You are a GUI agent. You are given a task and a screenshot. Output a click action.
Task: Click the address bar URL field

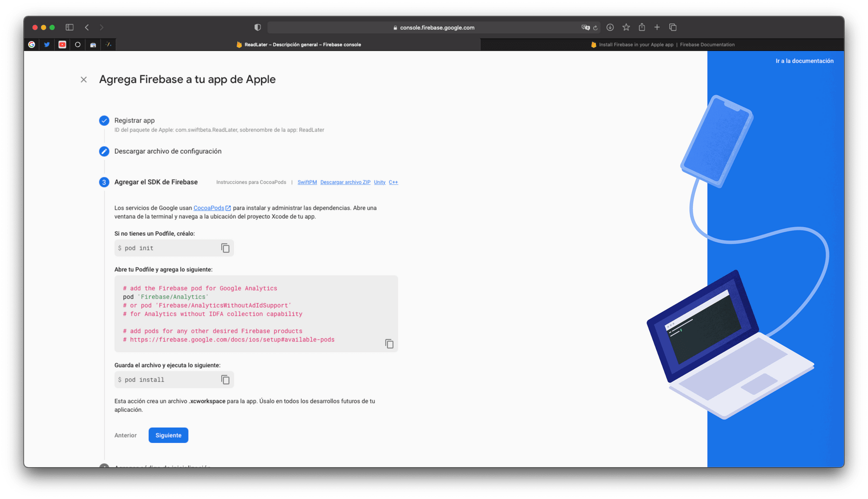pos(433,27)
